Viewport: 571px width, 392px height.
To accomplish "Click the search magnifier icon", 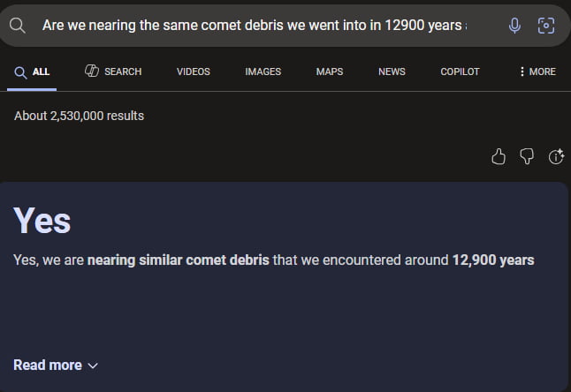I will [x=17, y=26].
